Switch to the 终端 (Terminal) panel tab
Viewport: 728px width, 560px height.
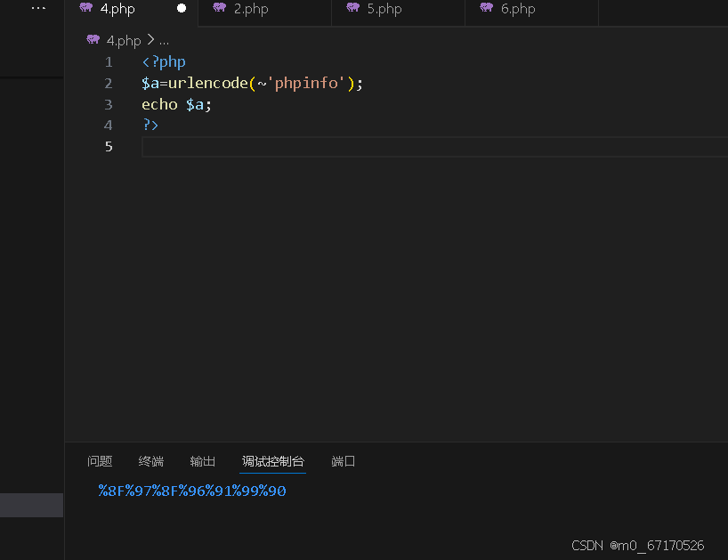150,461
